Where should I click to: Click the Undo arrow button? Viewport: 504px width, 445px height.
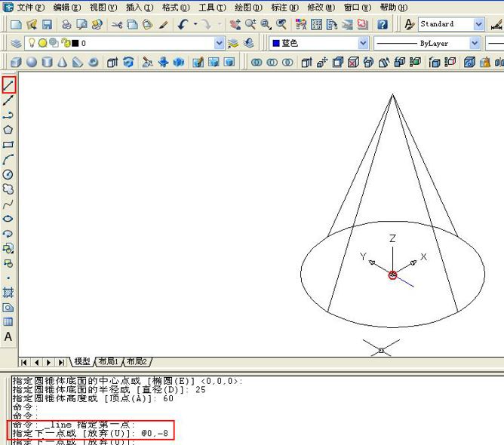(183, 24)
